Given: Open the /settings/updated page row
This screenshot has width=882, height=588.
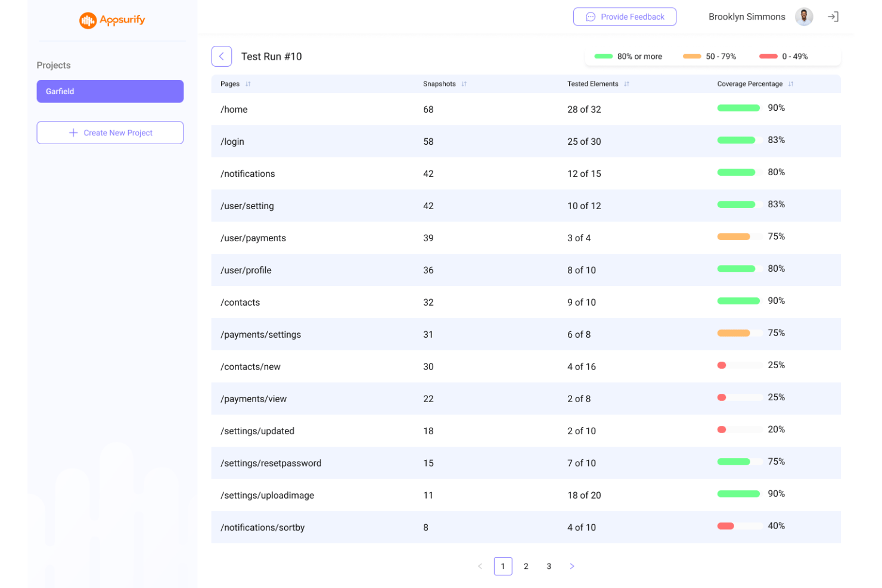Looking at the screenshot, I should pyautogui.click(x=526, y=431).
